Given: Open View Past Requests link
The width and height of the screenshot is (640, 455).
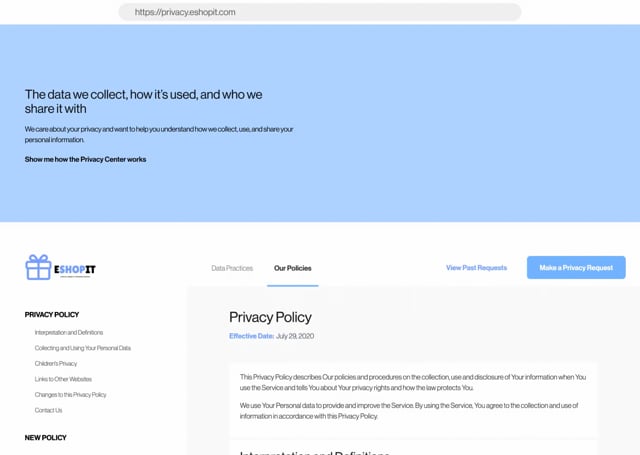Looking at the screenshot, I should pos(476,268).
